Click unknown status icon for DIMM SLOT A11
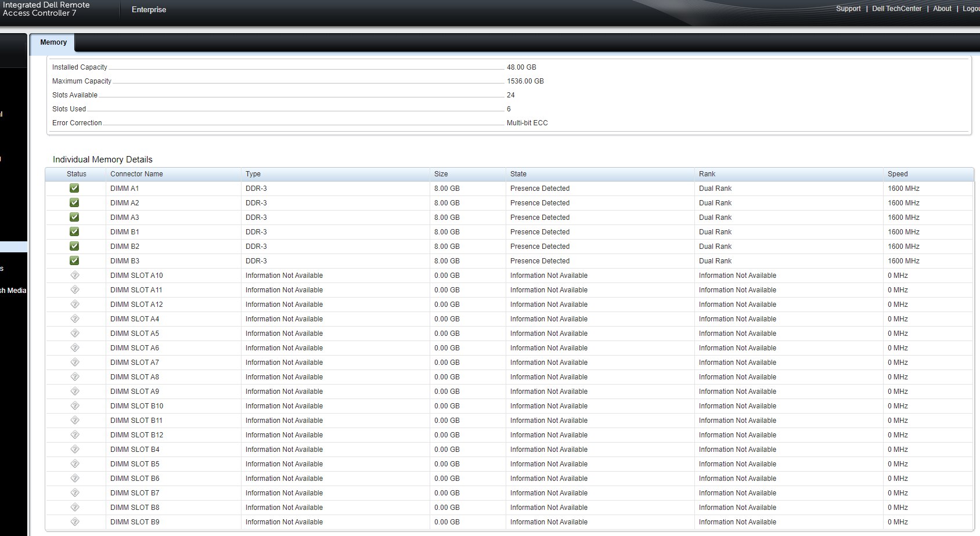 [74, 289]
